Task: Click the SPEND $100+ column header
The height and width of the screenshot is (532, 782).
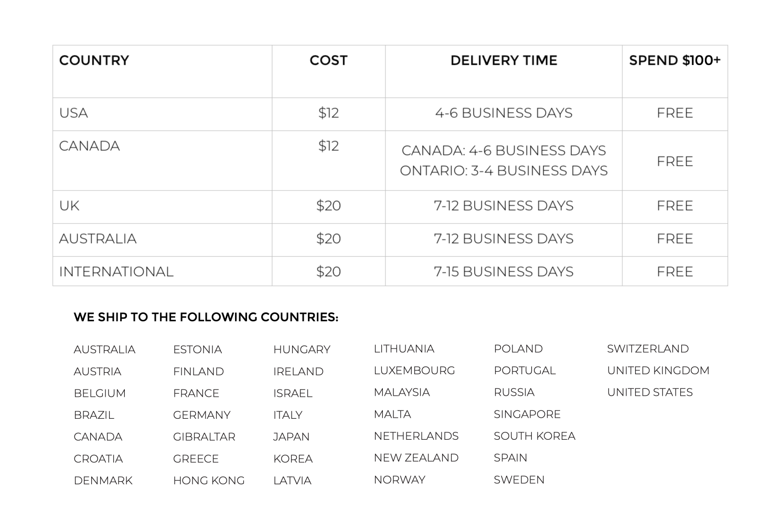Action: [x=674, y=60]
